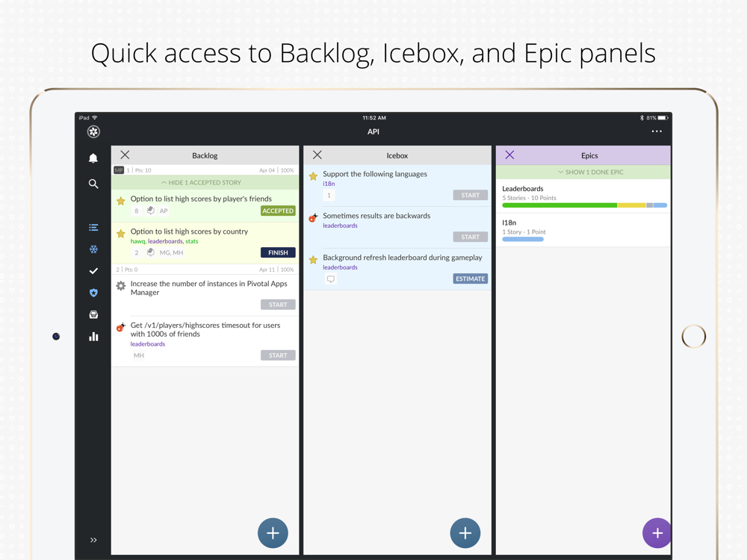Screen dimensions: 747x560
Task: Click the Leaderboards epic progress bar
Action: click(x=584, y=205)
